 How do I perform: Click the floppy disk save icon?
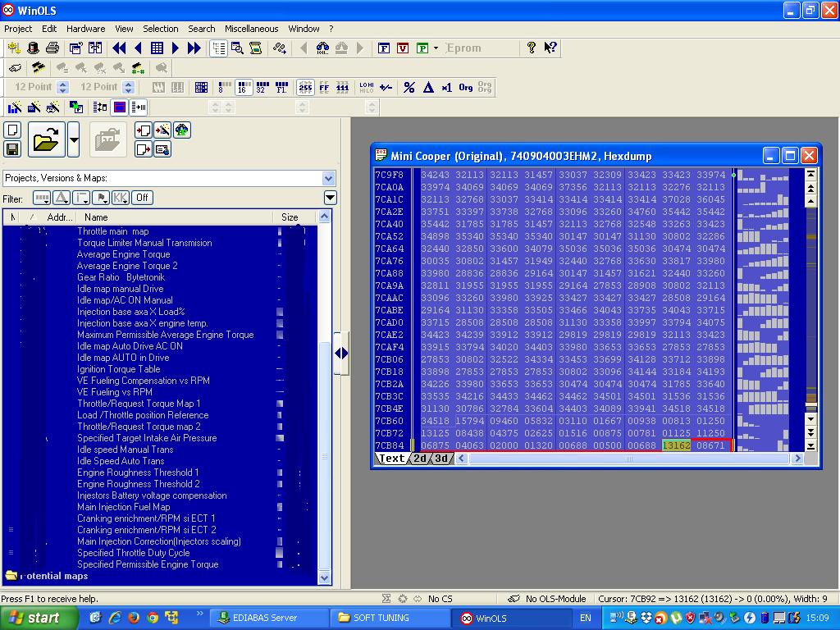(12, 148)
